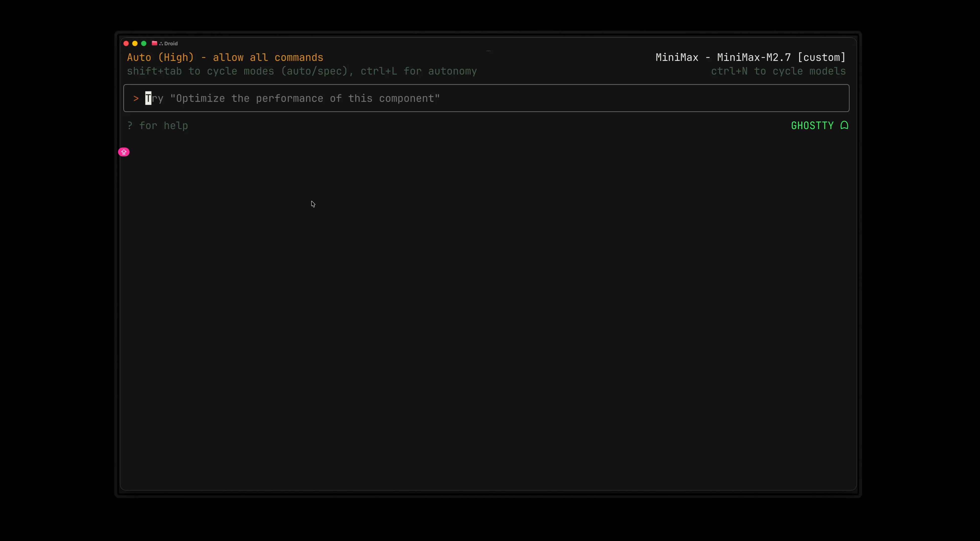Click the yellow minimize window button
Viewport: 980px width, 541px height.
[135, 43]
